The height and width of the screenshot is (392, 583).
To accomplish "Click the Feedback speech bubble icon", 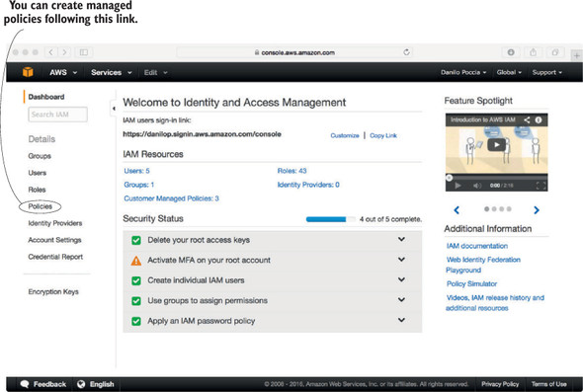I will pyautogui.click(x=25, y=384).
